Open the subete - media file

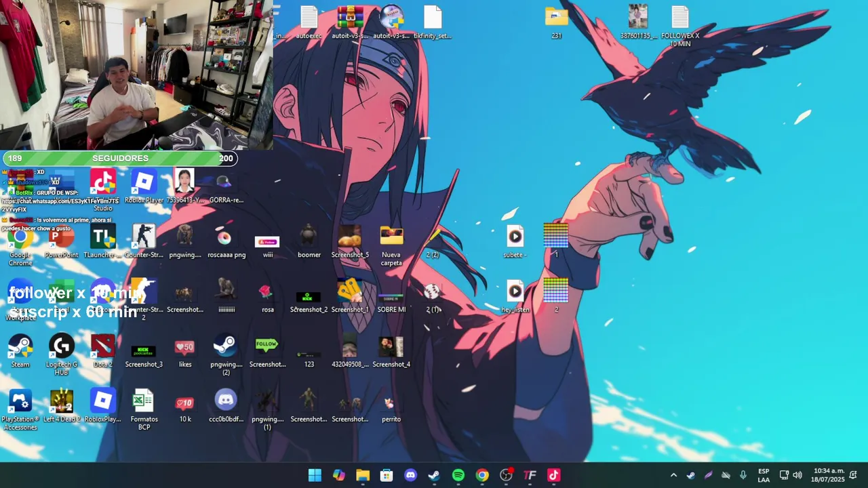515,243
